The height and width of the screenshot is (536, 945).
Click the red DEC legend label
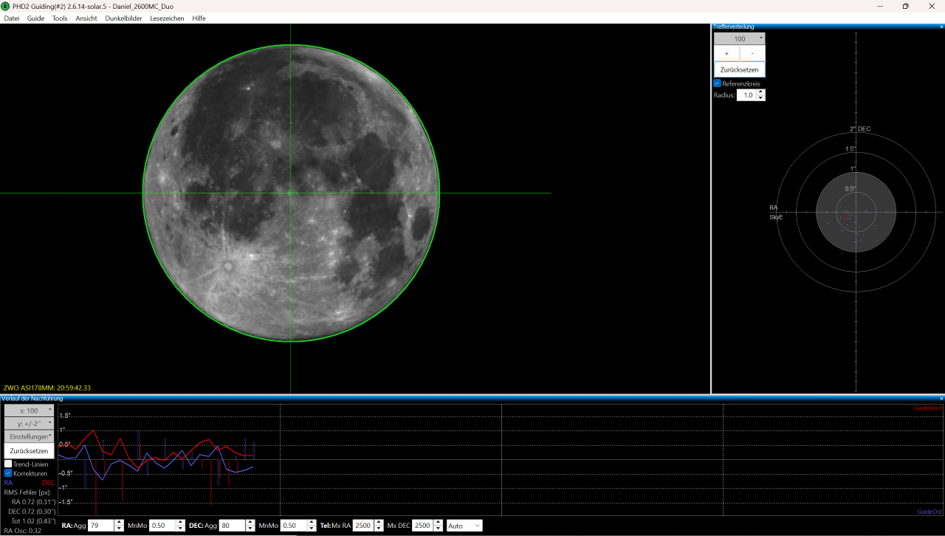(48, 483)
